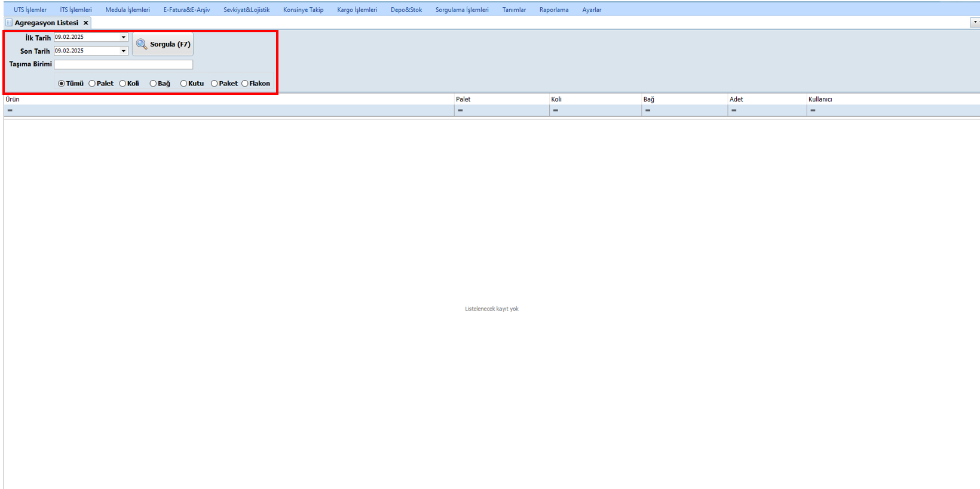Click the Kullanıcı column filter operator icon

click(x=813, y=110)
